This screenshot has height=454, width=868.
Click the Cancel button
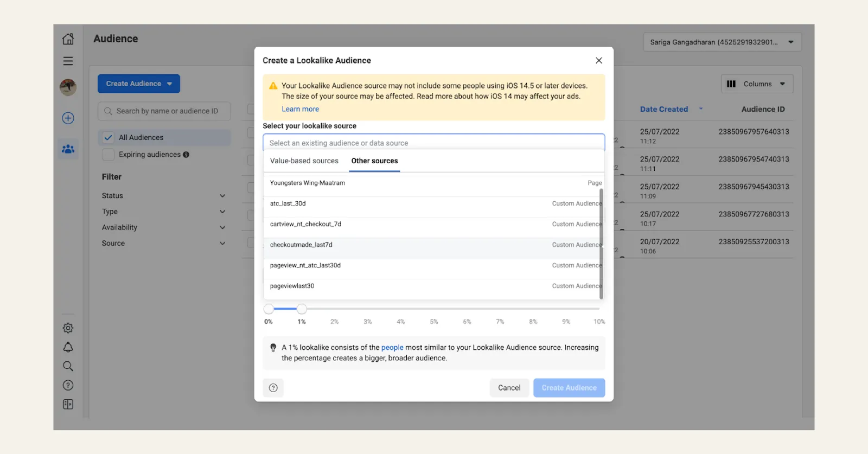[x=509, y=388]
